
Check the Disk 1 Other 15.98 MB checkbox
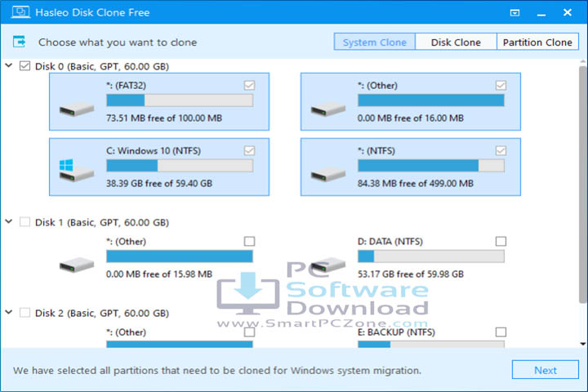pyautogui.click(x=249, y=241)
